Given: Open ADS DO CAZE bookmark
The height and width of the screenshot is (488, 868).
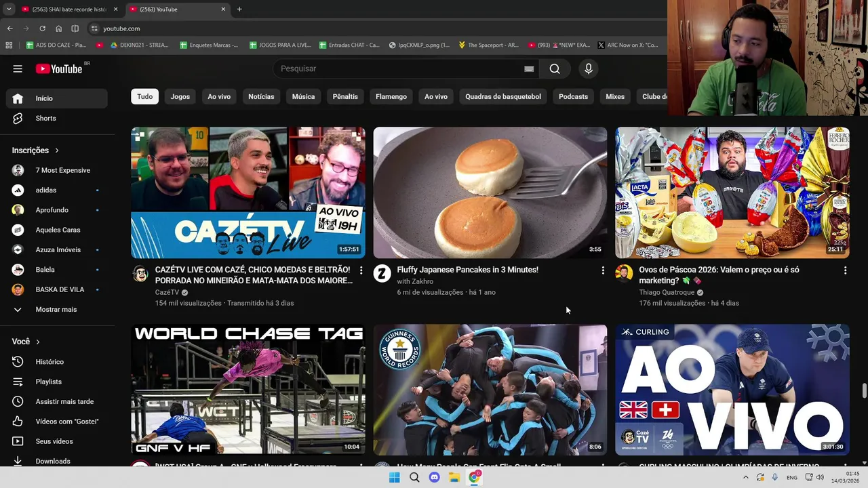Looking at the screenshot, I should [x=56, y=45].
